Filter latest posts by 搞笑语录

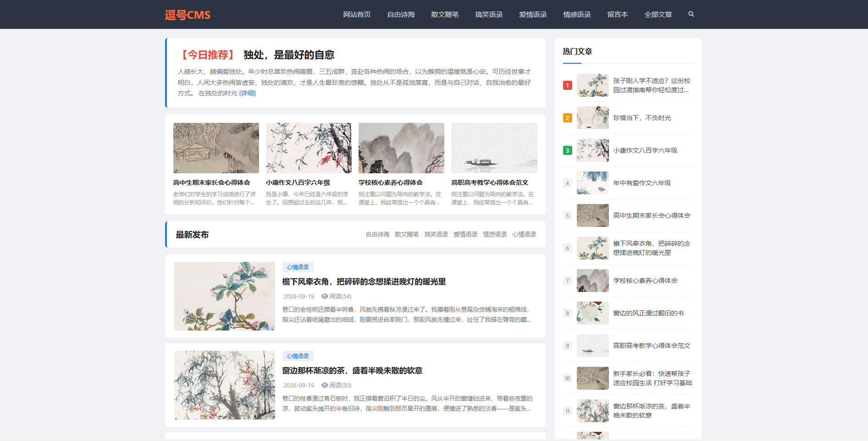tap(436, 234)
